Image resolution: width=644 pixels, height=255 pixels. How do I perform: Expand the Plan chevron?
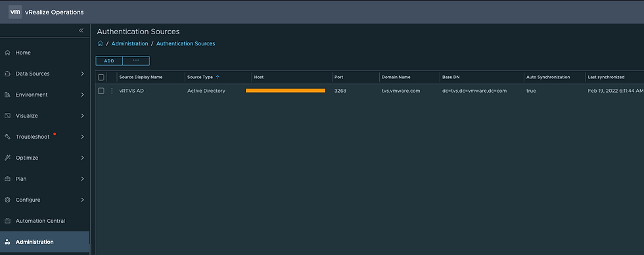[x=83, y=179]
